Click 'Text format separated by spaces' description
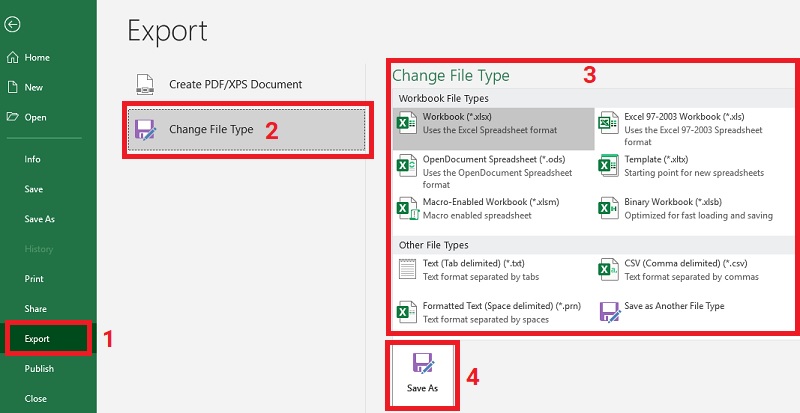Screen dimensions: 800x413 486,320
